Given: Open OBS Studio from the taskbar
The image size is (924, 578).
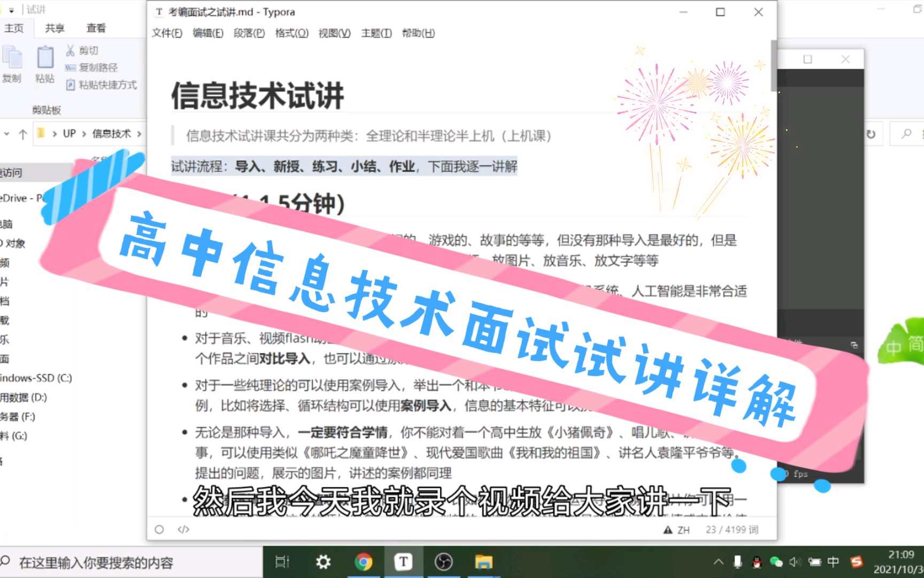Looking at the screenshot, I should [x=443, y=562].
